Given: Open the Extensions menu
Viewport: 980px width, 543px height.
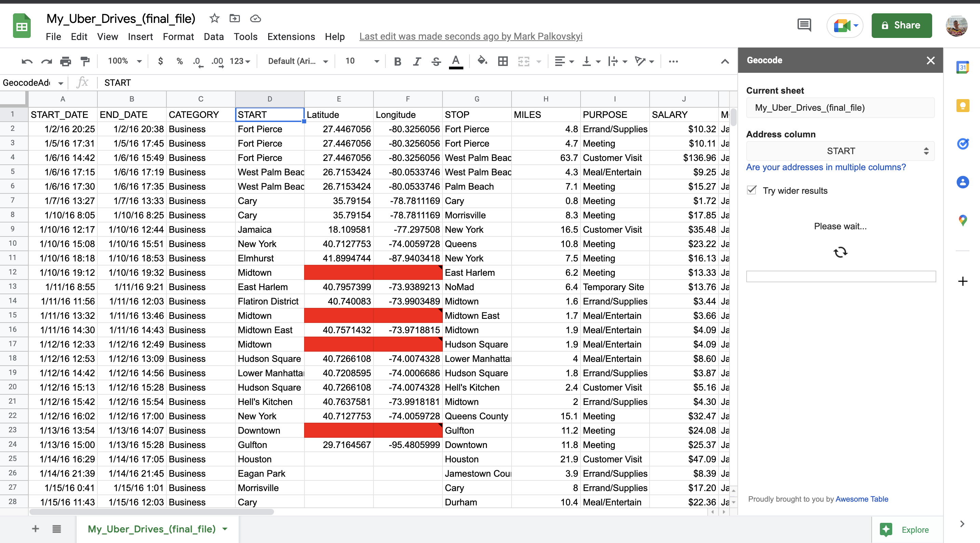Looking at the screenshot, I should click(x=291, y=37).
